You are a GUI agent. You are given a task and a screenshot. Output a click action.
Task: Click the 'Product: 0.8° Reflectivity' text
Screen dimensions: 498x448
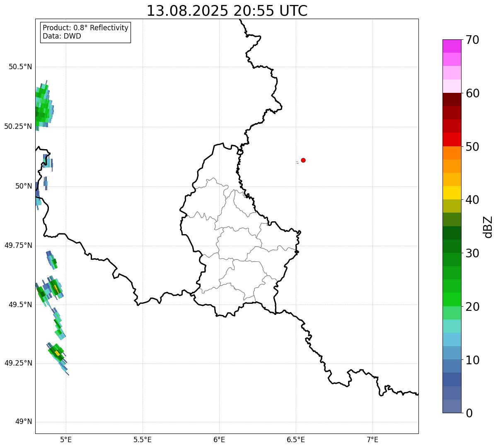(86, 28)
